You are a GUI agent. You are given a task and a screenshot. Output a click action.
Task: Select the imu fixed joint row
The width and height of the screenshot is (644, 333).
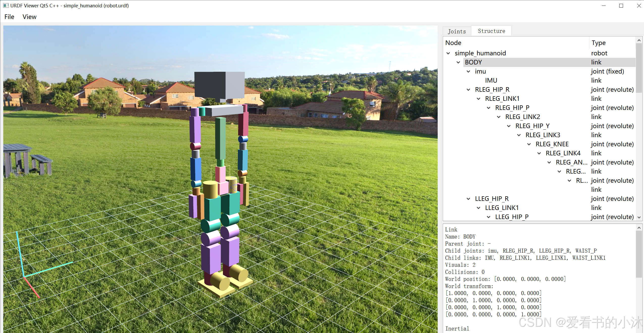tap(539, 72)
